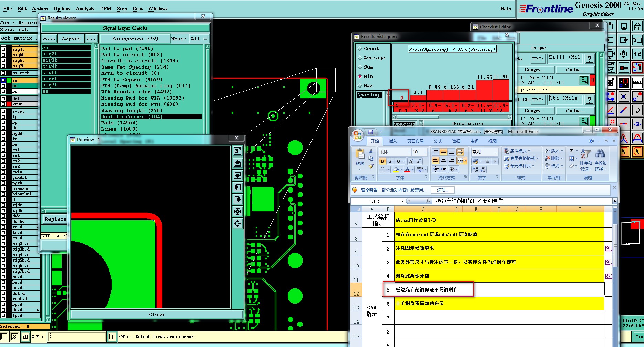This screenshot has width=644, height=347.
Task: Click the Popview zoom-out down-arrow icon
Action: pos(237,175)
